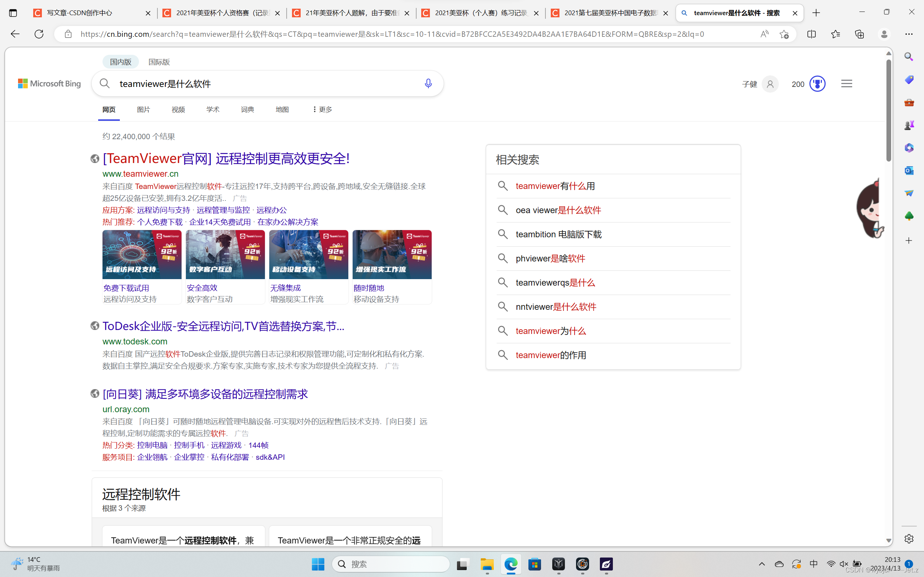Open Outlook from the Edge sidebar
Viewport: 924px width, 577px height.
click(x=909, y=171)
